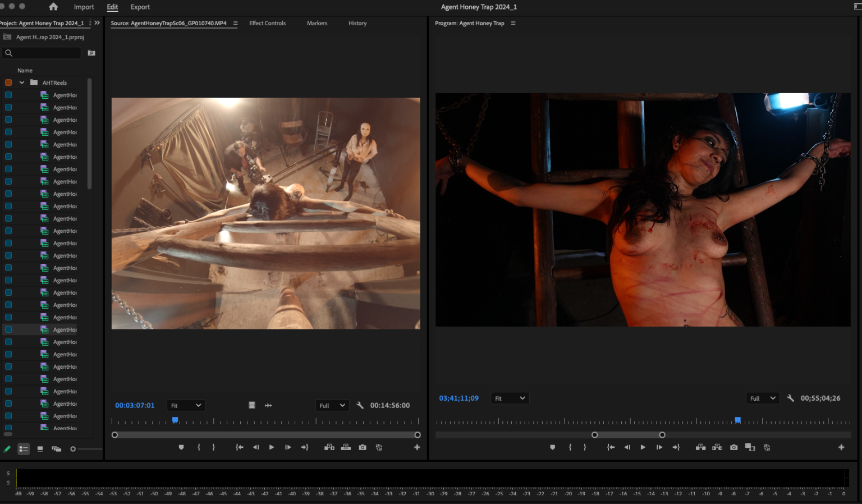Open the History panel tab
Screen dimensions: 862x504
[357, 23]
